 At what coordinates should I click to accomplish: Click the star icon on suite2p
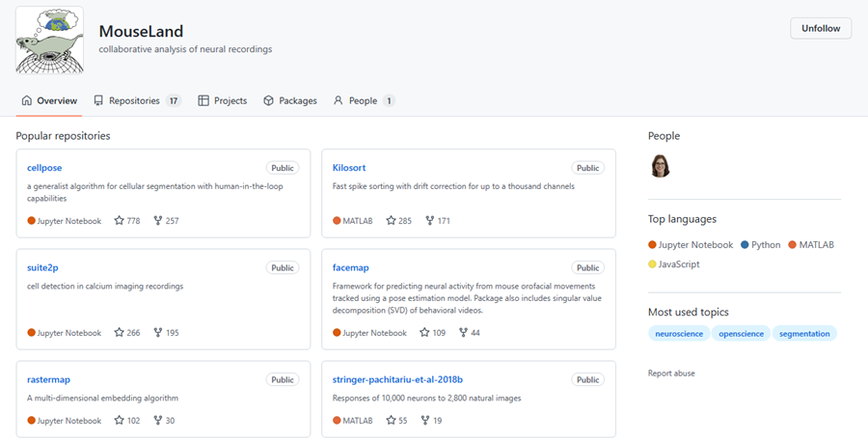click(120, 333)
